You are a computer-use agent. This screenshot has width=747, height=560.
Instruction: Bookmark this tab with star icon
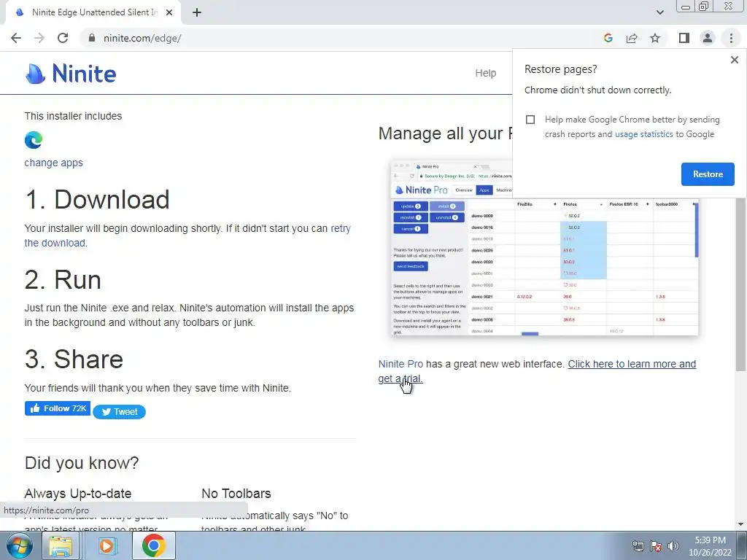click(x=655, y=38)
